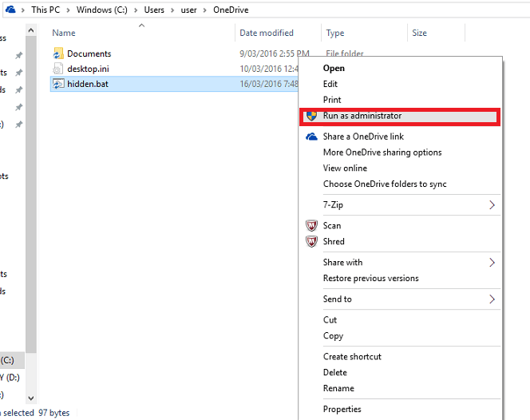The image size is (530, 420).
Task: Expand the Send to submenu arrow
Action: (492, 299)
